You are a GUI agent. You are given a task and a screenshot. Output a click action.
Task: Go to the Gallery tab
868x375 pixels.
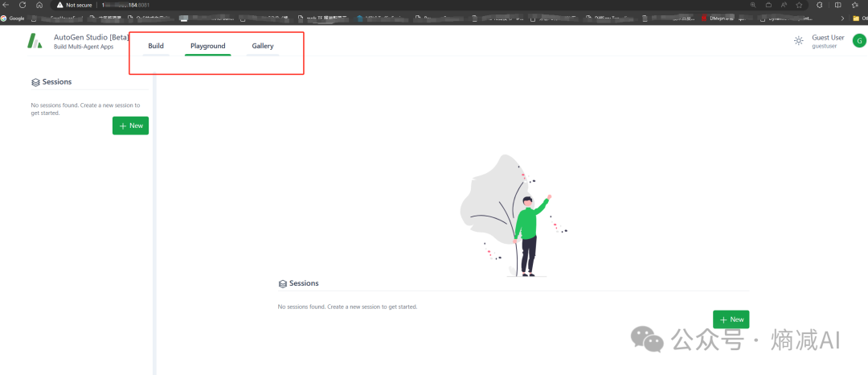point(262,46)
